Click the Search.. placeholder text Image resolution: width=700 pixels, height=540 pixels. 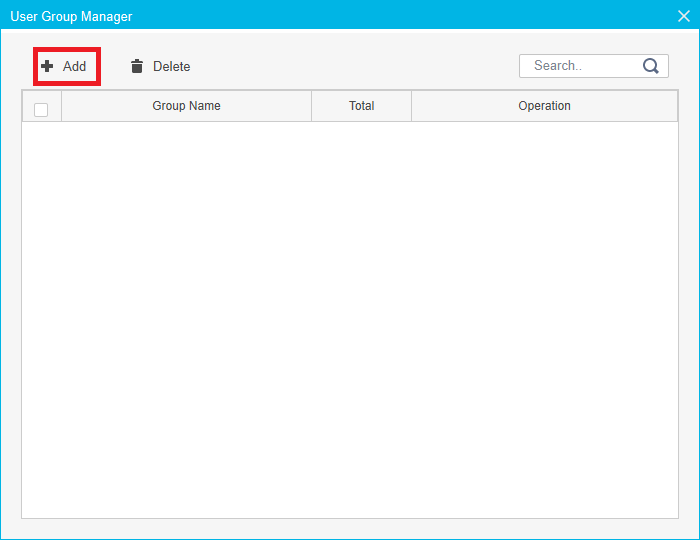click(557, 66)
